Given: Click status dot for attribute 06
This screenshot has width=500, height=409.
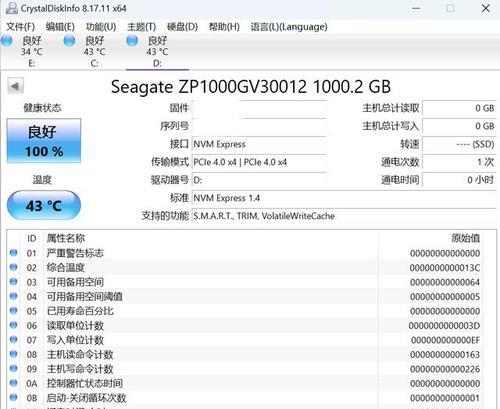Looking at the screenshot, I should [14, 325].
